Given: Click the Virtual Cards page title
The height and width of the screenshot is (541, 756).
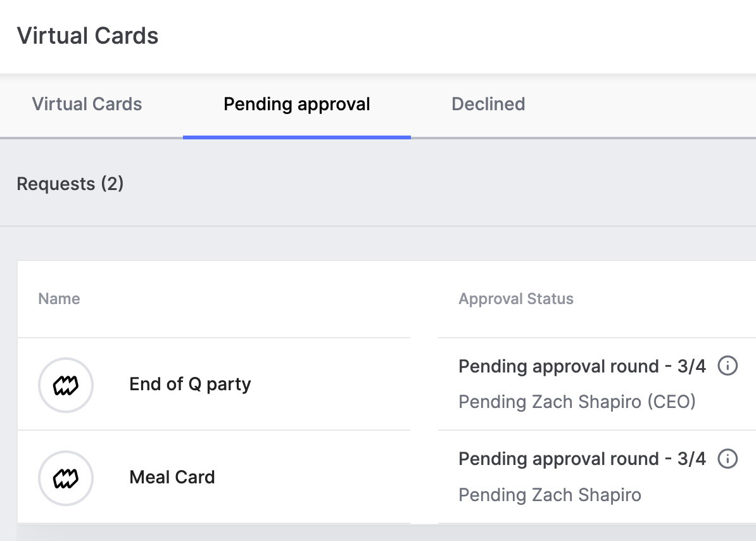Looking at the screenshot, I should (x=87, y=35).
